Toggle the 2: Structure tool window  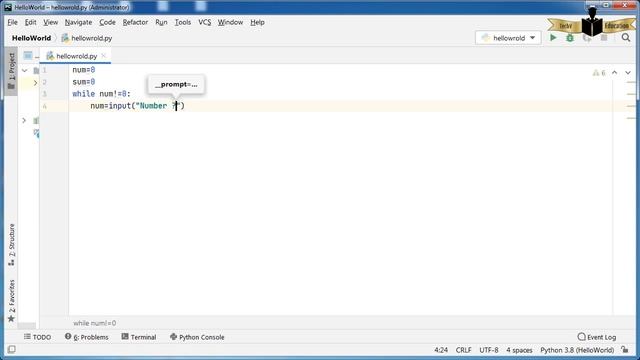[x=11, y=245]
